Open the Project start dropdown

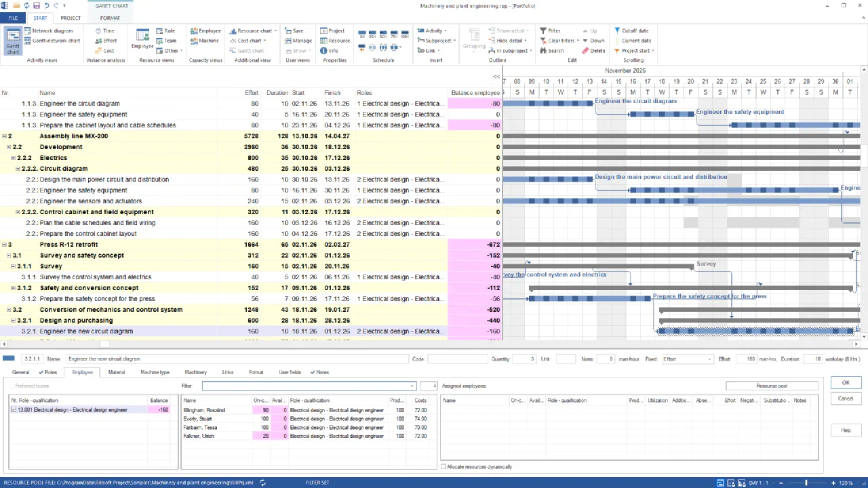click(x=653, y=51)
